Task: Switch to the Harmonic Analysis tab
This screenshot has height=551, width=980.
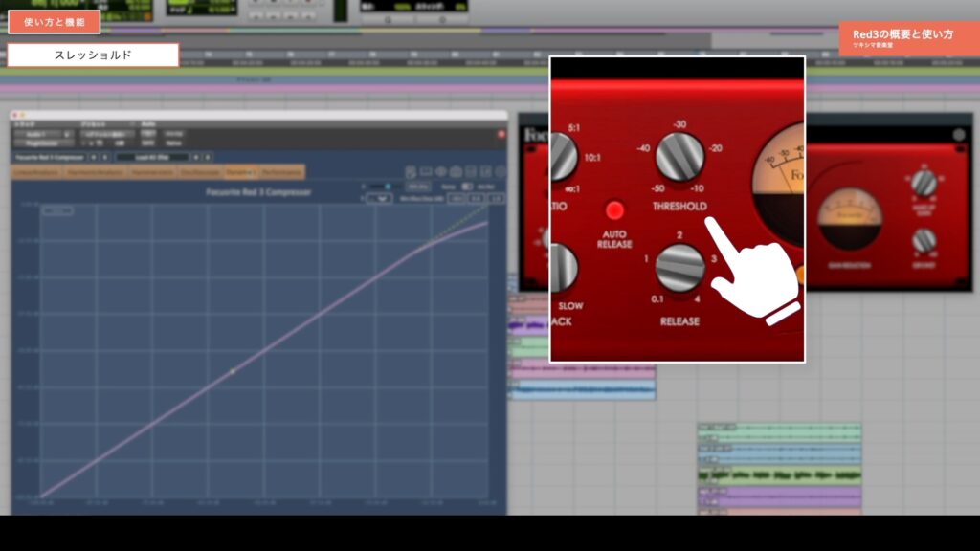Action: tap(95, 172)
